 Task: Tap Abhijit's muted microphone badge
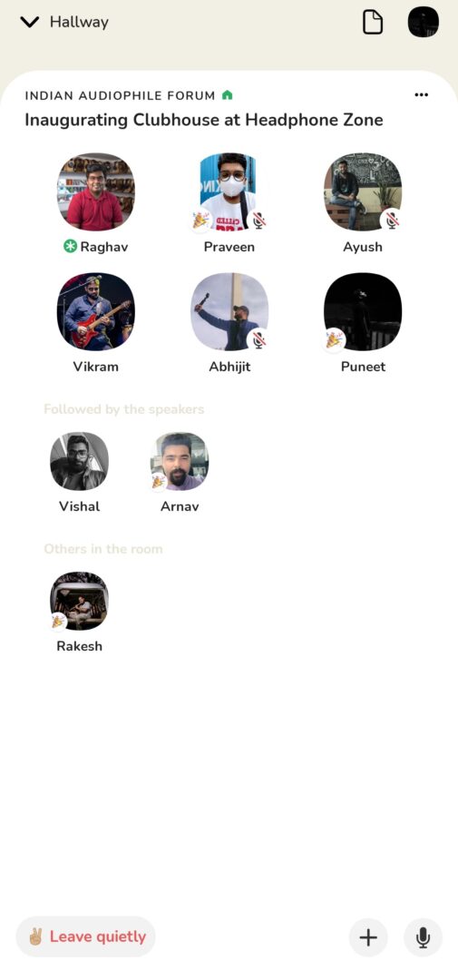[258, 339]
